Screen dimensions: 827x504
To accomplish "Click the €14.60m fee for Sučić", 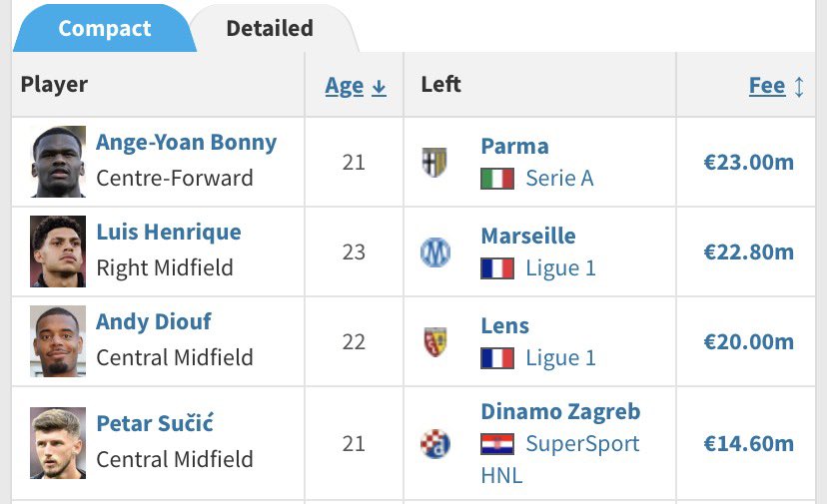I will point(748,443).
